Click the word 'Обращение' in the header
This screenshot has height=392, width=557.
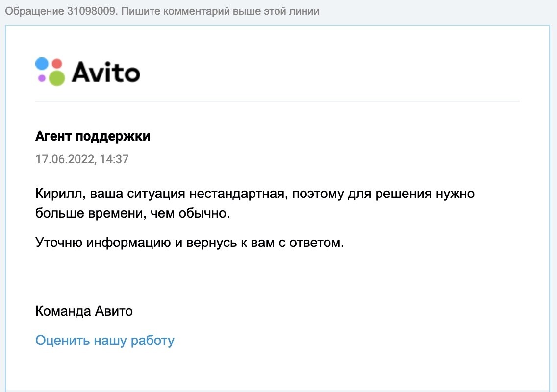pos(34,11)
